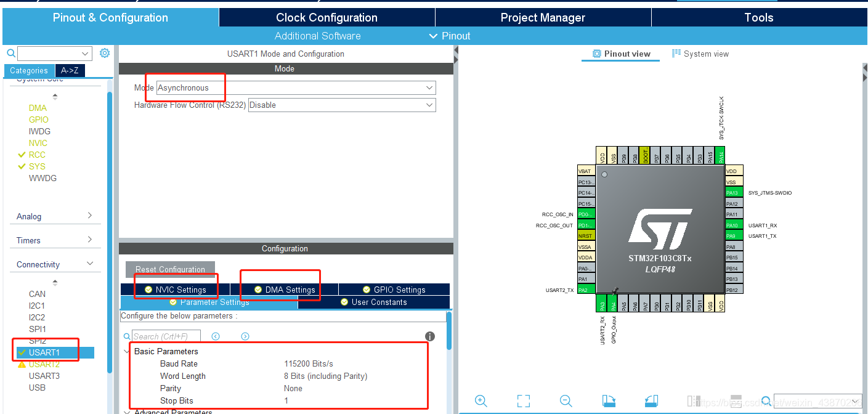Viewport: 868px width, 414px height.
Task: Open the peripheral search dropdown
Action: click(86, 54)
